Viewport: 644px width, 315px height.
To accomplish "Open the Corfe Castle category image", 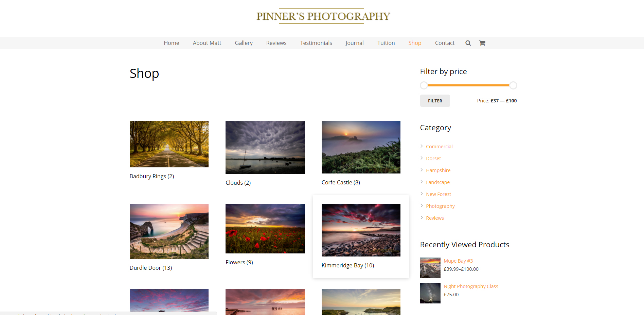I will click(x=361, y=147).
